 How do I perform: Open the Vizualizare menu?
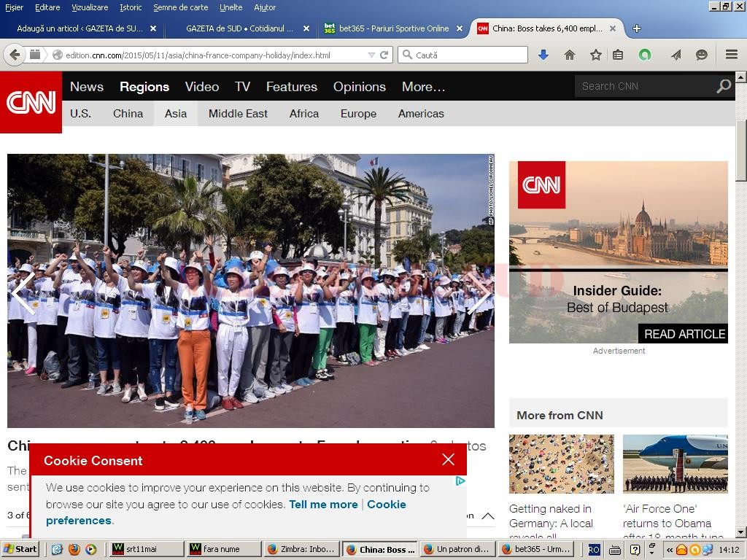(x=90, y=7)
